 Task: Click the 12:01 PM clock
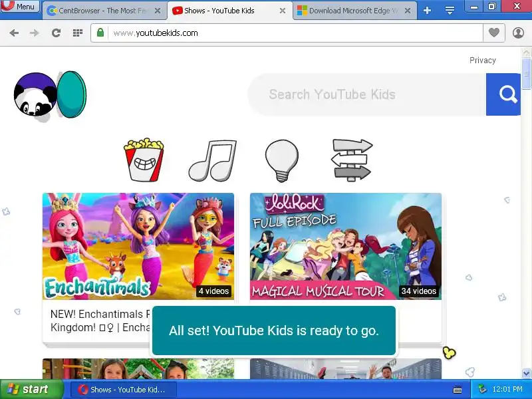point(507,389)
